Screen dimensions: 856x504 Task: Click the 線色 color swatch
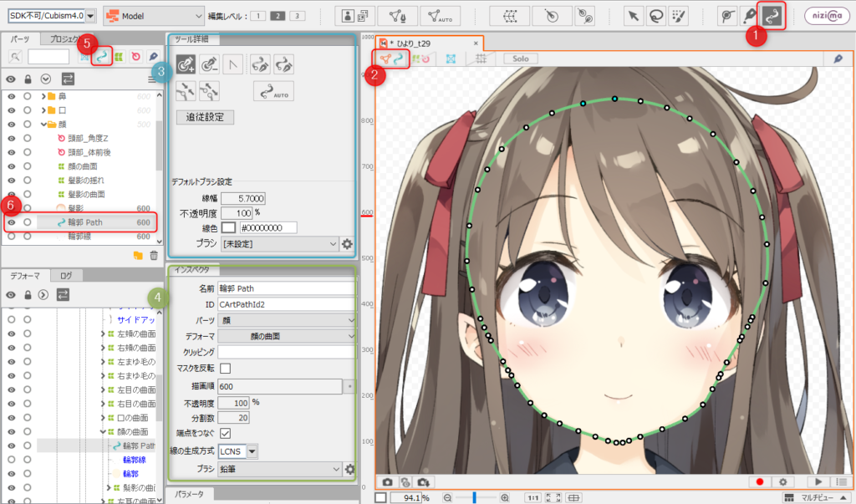point(228,227)
